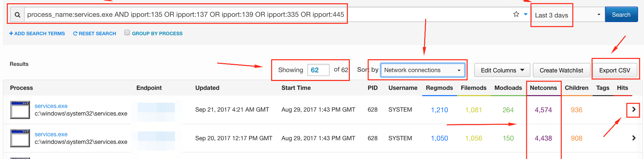Click the plus Add Search Terms link
The height and width of the screenshot is (159, 644).
click(37, 34)
